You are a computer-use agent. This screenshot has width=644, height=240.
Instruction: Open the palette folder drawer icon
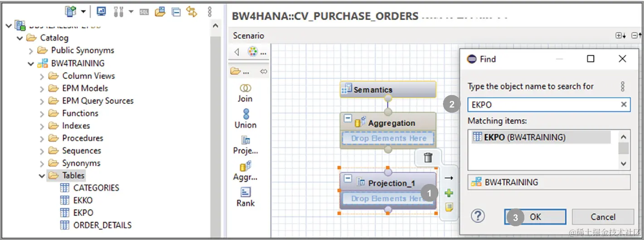pyautogui.click(x=235, y=71)
